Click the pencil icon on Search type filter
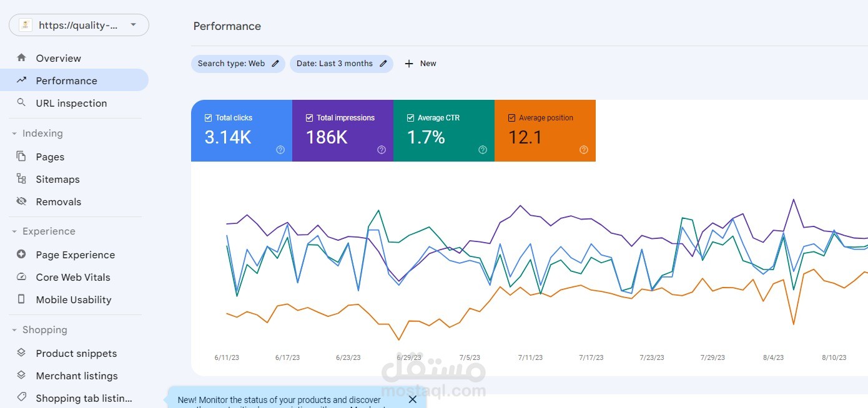 point(275,64)
